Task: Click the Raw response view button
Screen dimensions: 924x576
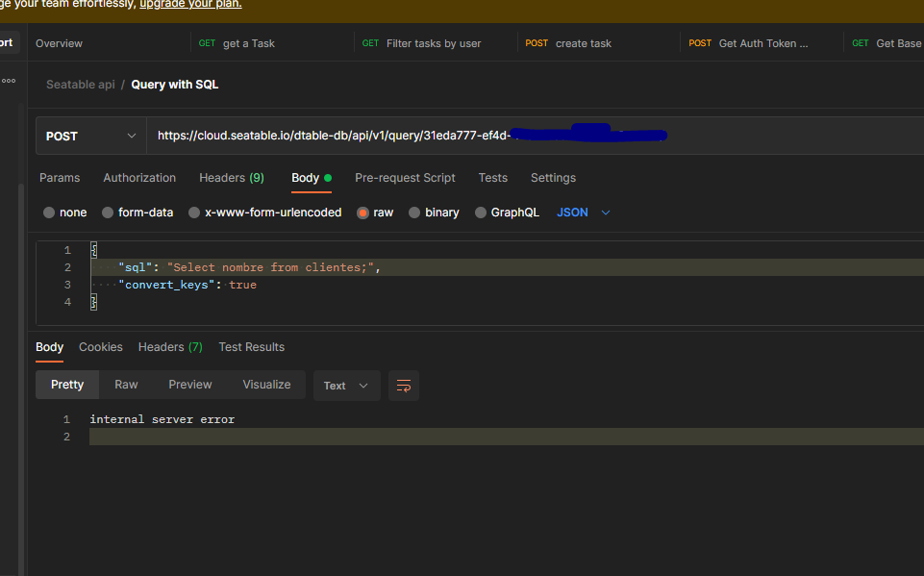Action: tap(126, 385)
